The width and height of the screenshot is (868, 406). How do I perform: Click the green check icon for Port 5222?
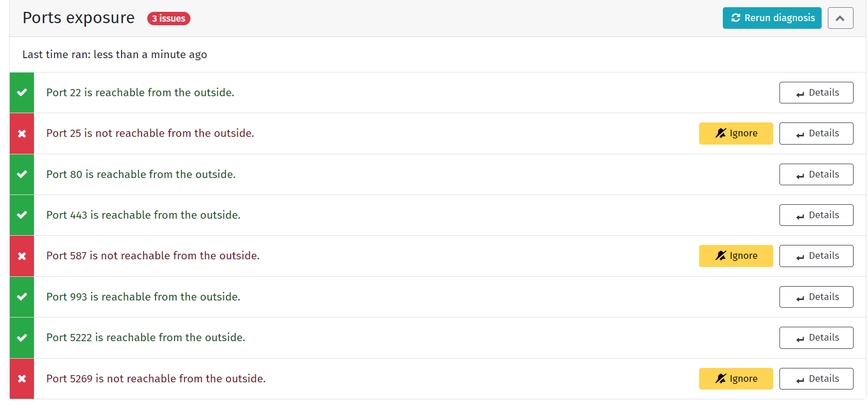[22, 338]
